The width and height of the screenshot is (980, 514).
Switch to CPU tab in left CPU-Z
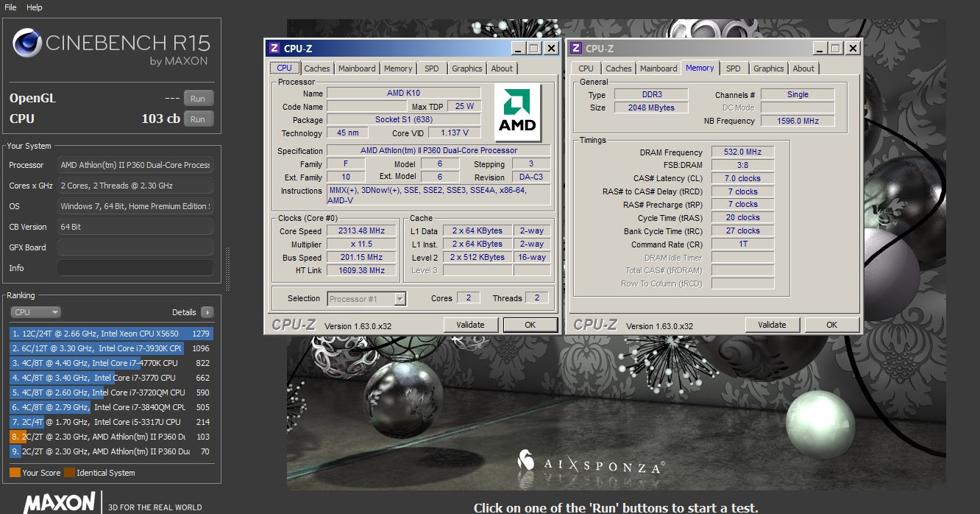(284, 68)
